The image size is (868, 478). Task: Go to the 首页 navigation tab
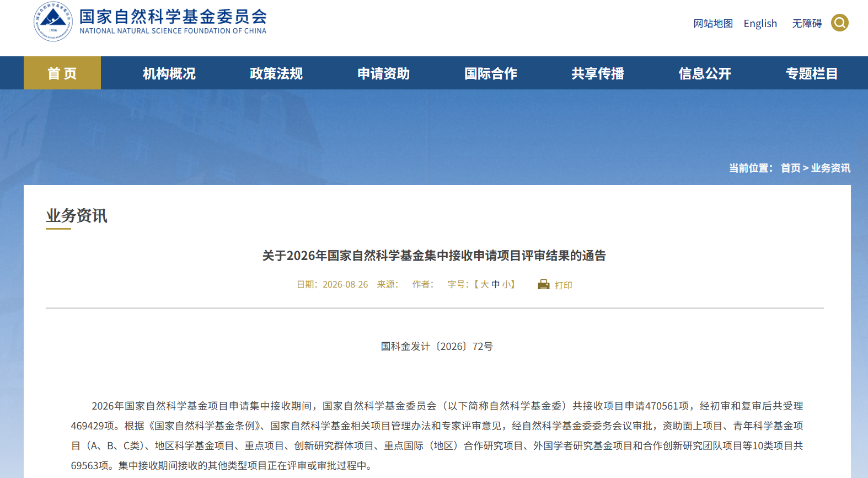(x=62, y=73)
